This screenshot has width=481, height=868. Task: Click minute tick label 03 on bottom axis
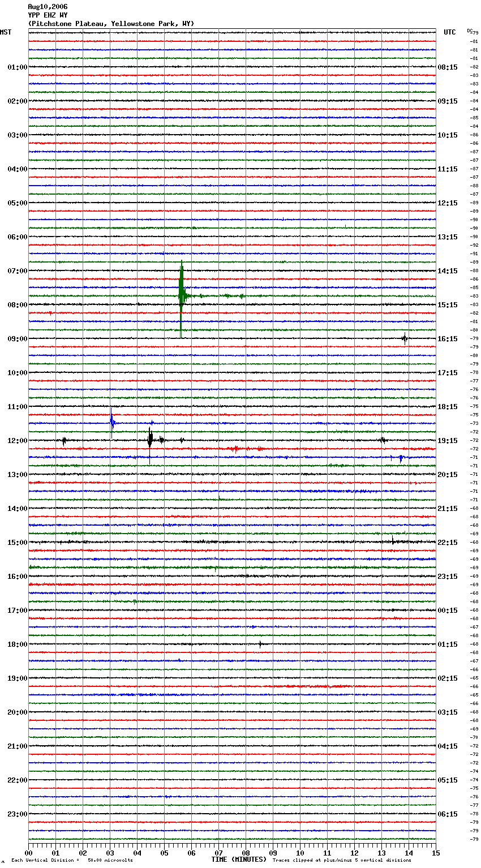110,853
